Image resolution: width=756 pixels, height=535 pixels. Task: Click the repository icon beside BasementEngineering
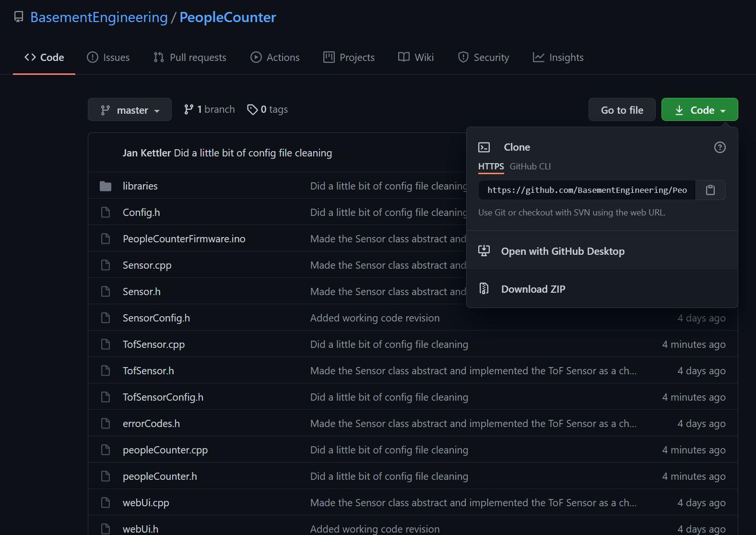pos(19,17)
